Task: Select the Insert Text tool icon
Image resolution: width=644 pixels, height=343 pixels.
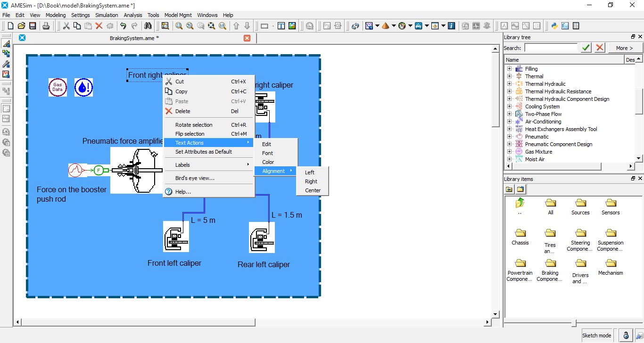Action: pos(281,26)
